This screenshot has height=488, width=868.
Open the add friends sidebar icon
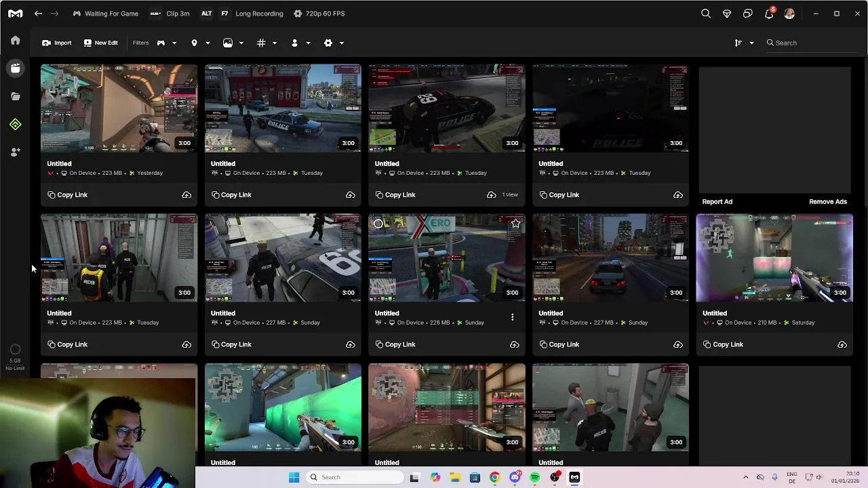point(16,152)
